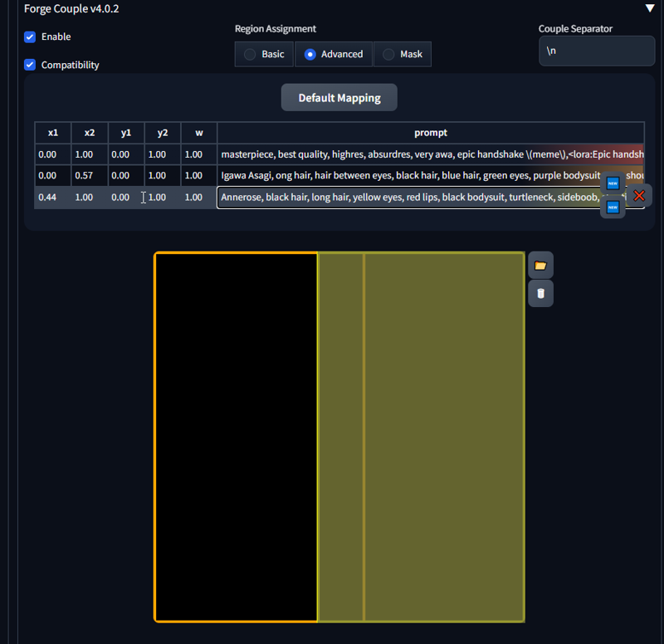Screen dimensions: 664x644
Task: Select the Mask region assignment option
Action: 403,54
